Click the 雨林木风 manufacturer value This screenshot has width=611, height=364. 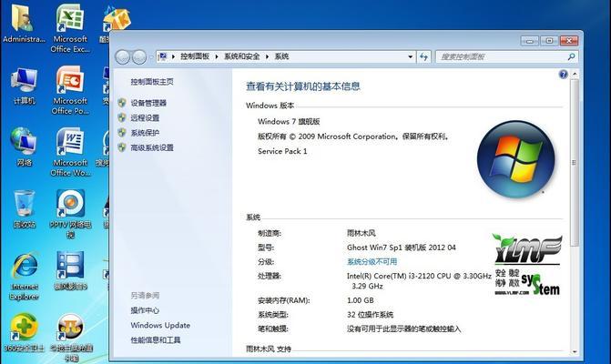tap(361, 233)
